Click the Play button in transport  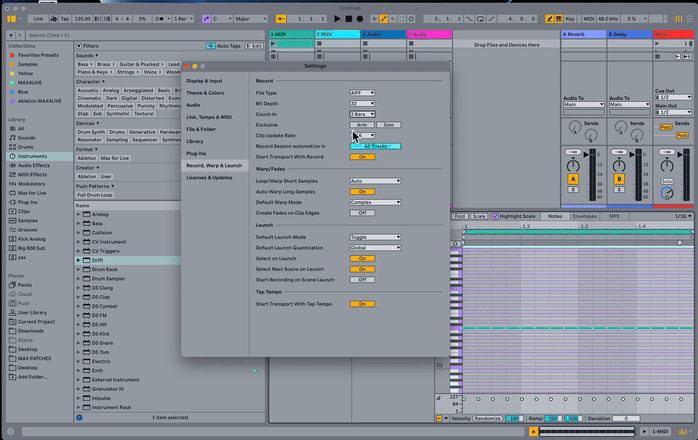[x=337, y=18]
